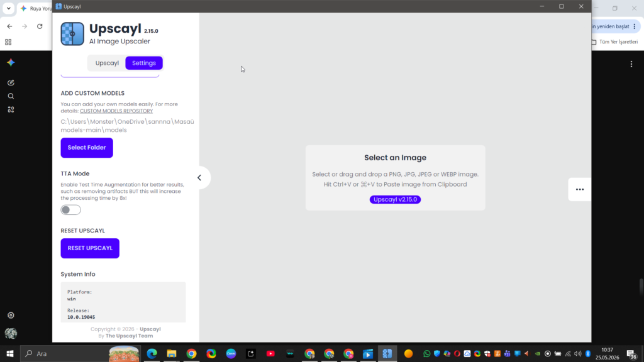The height and width of the screenshot is (362, 644).
Task: Click the vertical ellipsis on the browser page
Action: (631, 64)
